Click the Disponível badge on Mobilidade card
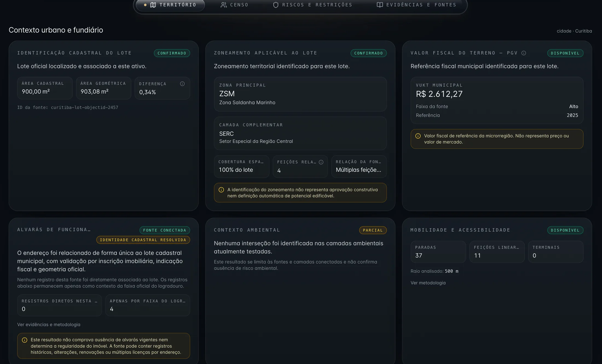Image resolution: width=602 pixels, height=364 pixels. [x=565, y=230]
